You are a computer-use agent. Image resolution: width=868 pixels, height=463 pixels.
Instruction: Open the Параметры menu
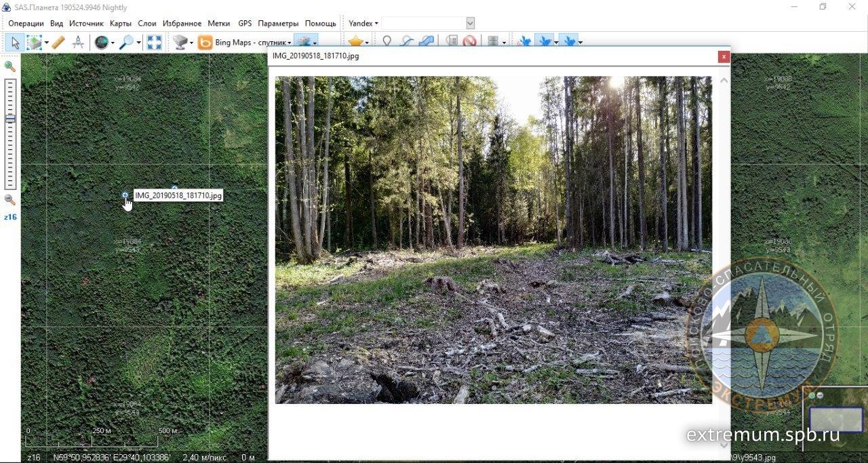click(x=279, y=23)
